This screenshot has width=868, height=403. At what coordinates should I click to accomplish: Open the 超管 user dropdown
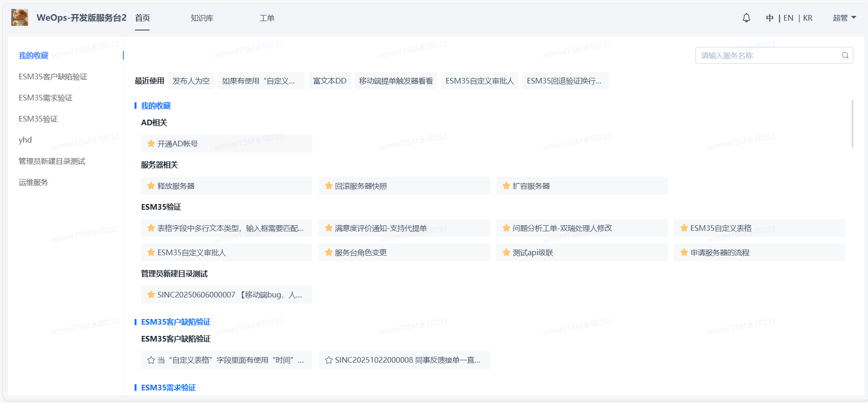point(844,18)
